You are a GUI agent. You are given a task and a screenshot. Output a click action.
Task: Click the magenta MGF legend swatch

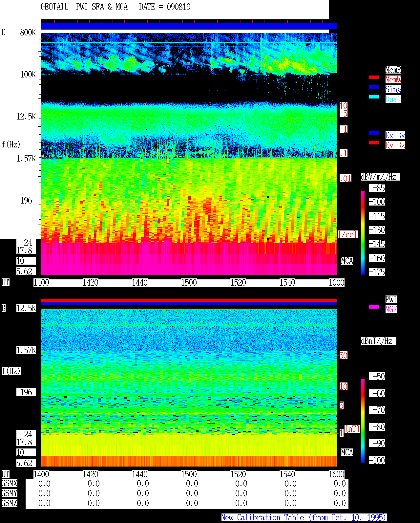click(374, 307)
